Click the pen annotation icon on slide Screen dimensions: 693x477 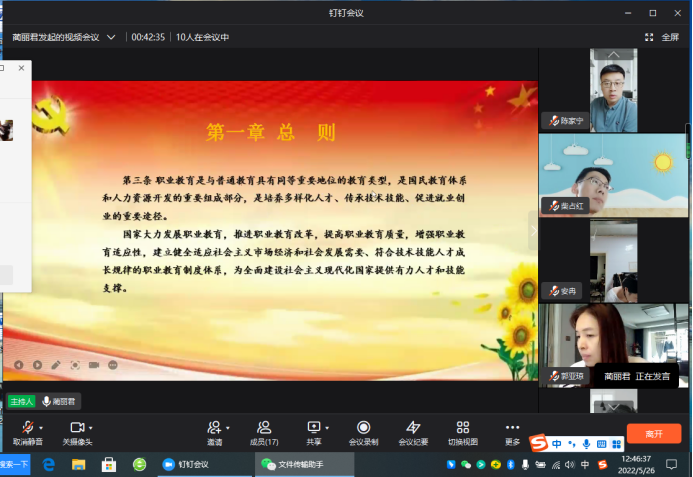tap(56, 365)
